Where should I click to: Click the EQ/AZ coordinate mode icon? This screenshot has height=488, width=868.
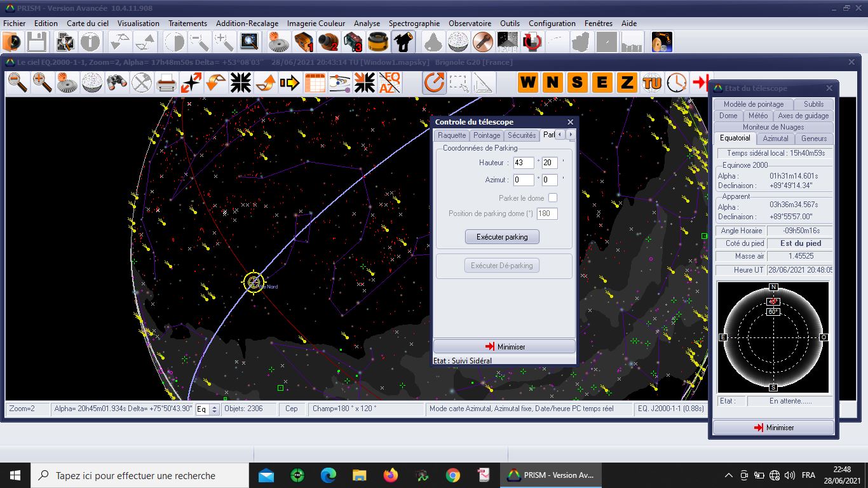pyautogui.click(x=390, y=83)
